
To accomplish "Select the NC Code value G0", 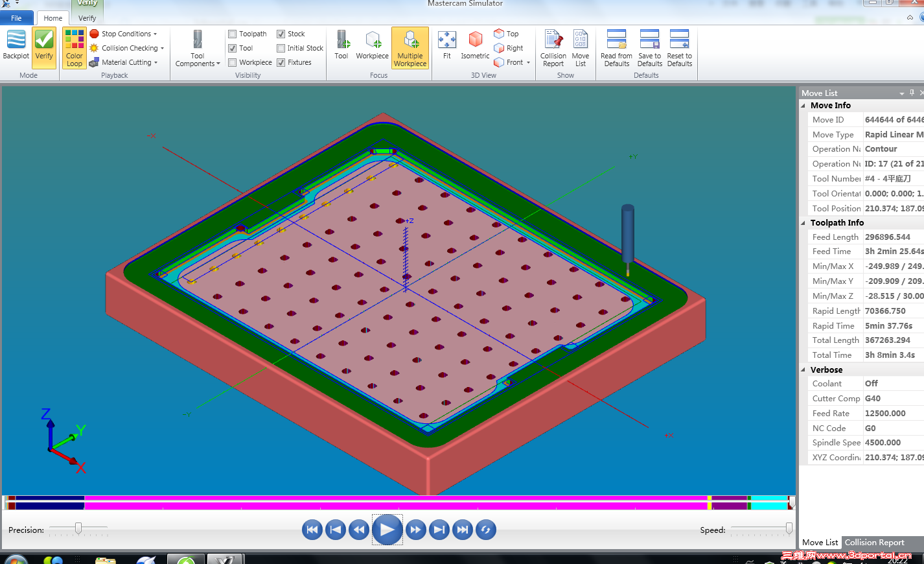I will pos(894,429).
